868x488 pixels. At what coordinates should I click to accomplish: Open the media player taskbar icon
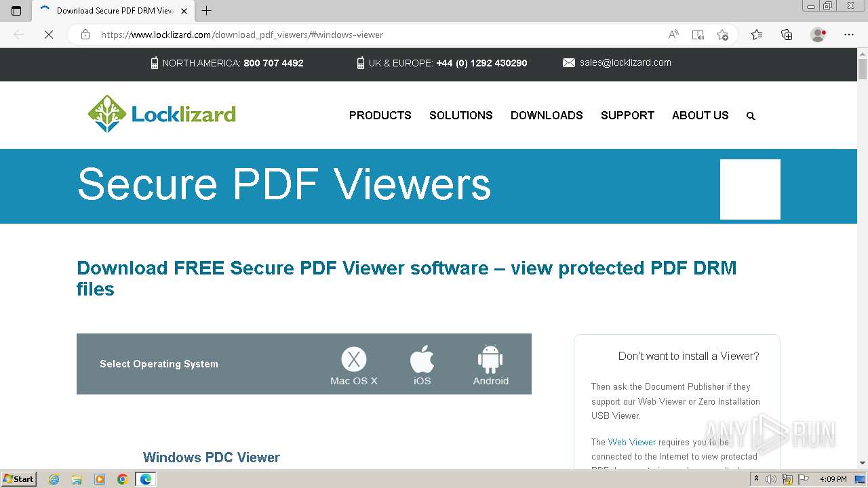[x=100, y=479]
